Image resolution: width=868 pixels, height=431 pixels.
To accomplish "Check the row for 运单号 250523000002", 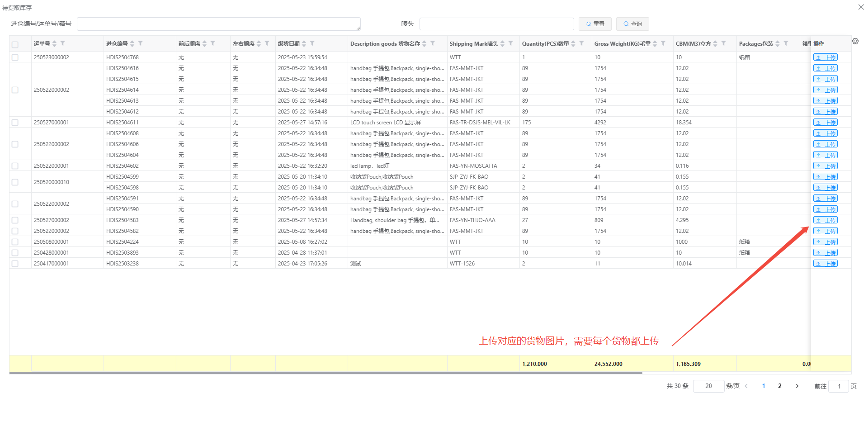I will [x=15, y=57].
